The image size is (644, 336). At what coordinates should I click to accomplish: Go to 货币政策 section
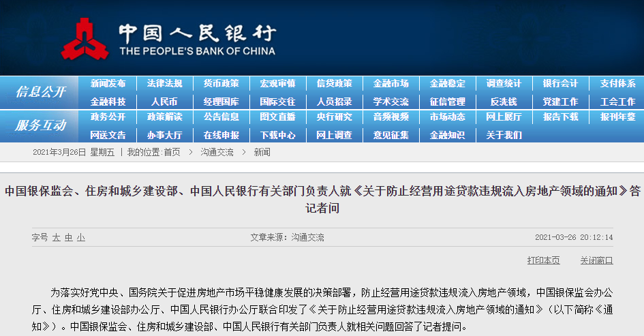[221, 83]
